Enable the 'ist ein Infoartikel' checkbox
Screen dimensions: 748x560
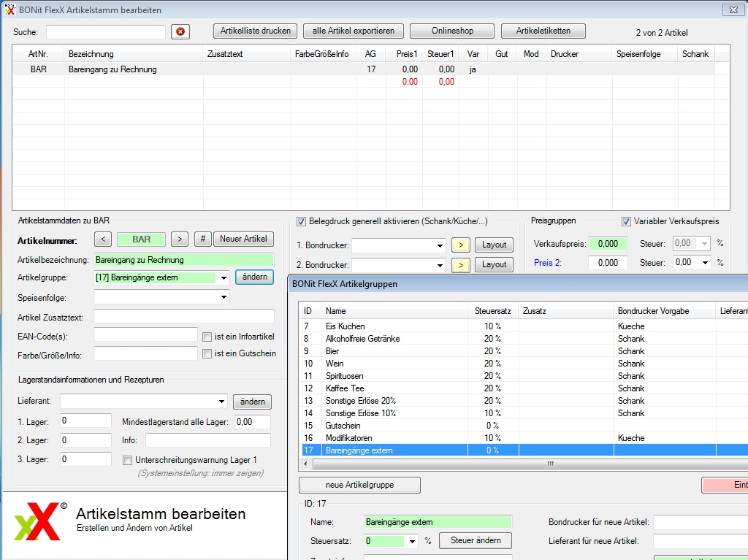click(x=207, y=337)
